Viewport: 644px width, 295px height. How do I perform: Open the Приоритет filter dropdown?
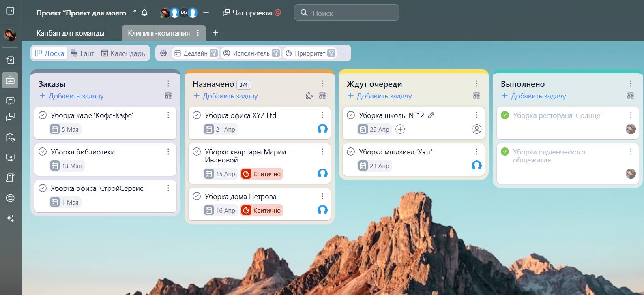[x=331, y=53]
